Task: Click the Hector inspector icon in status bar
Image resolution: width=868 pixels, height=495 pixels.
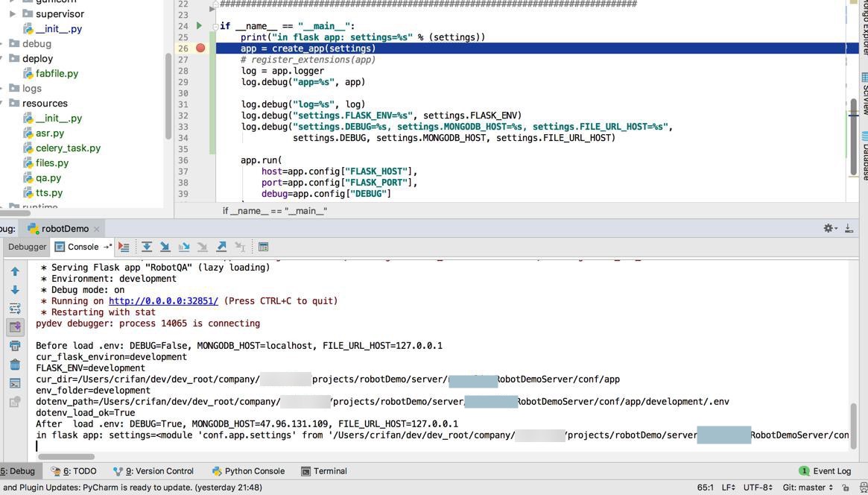Action: (x=863, y=488)
